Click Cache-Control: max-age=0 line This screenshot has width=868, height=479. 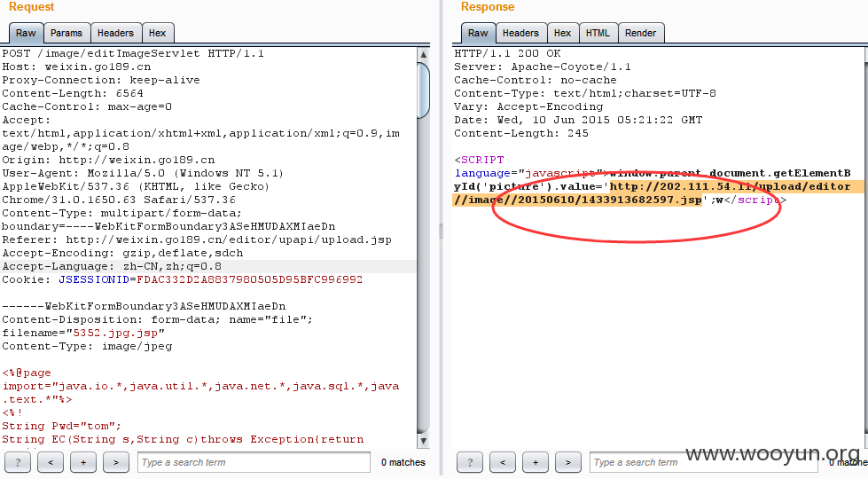point(87,106)
